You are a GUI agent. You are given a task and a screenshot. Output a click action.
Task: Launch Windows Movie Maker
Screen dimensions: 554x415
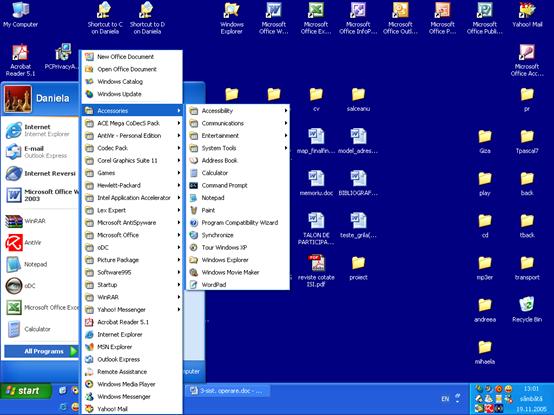tap(238, 272)
